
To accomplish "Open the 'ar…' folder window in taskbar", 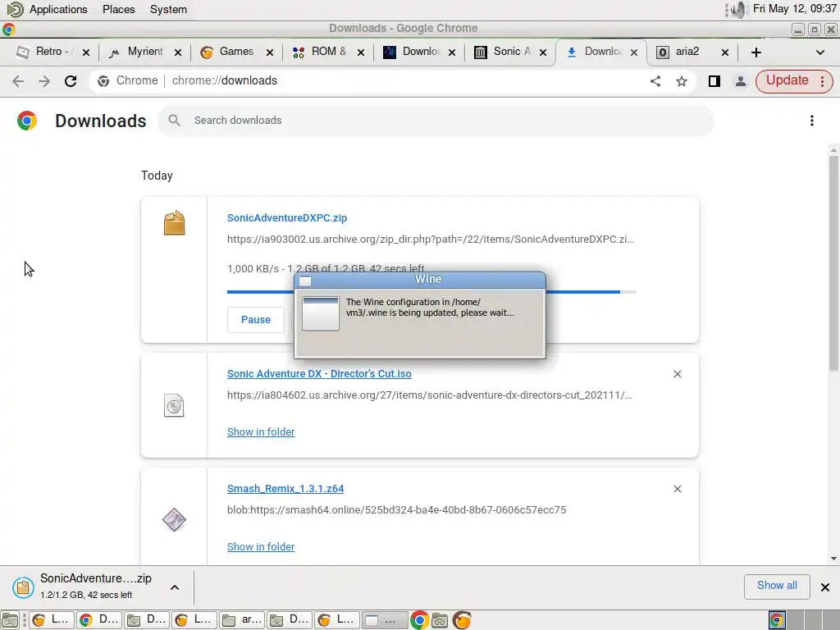I will coord(242,620).
